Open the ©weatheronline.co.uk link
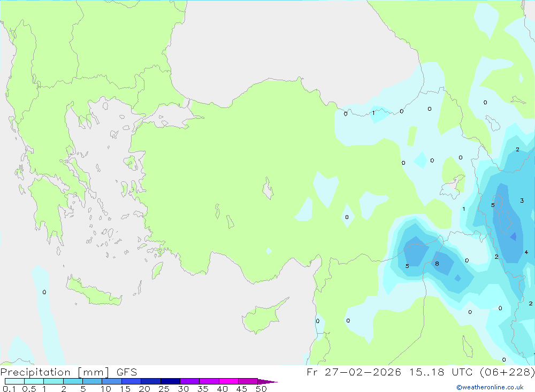 coord(490,387)
